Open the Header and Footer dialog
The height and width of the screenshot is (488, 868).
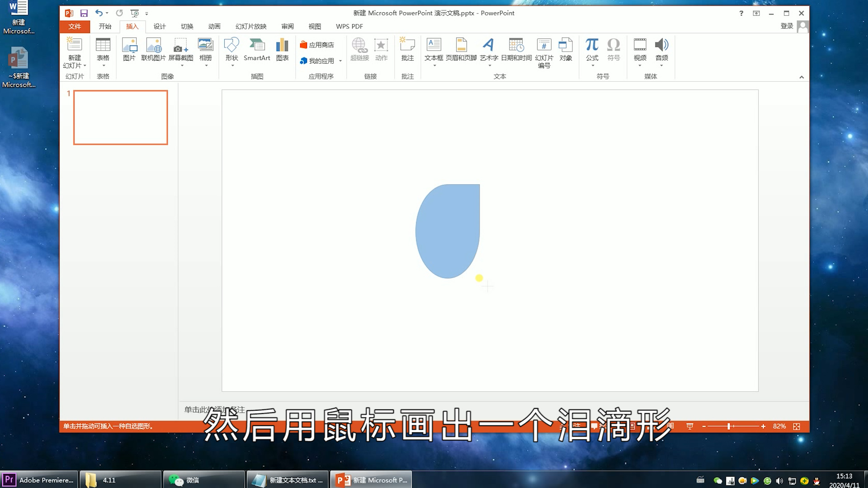pyautogui.click(x=461, y=50)
